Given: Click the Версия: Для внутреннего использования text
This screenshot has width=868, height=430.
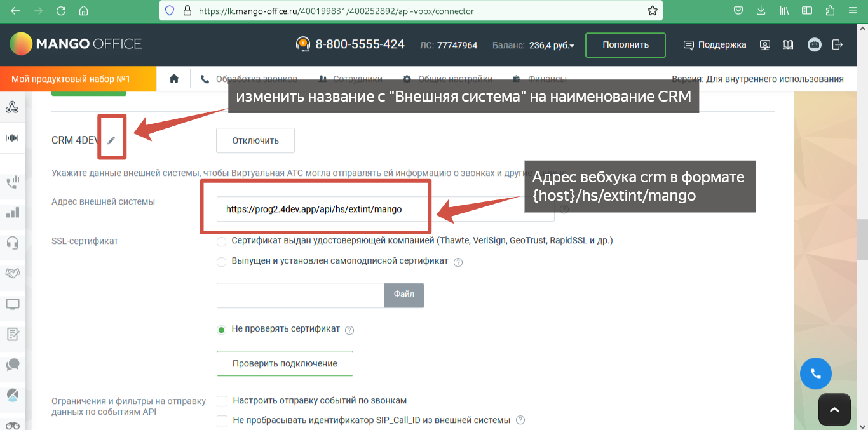Looking at the screenshot, I should click(x=757, y=79).
